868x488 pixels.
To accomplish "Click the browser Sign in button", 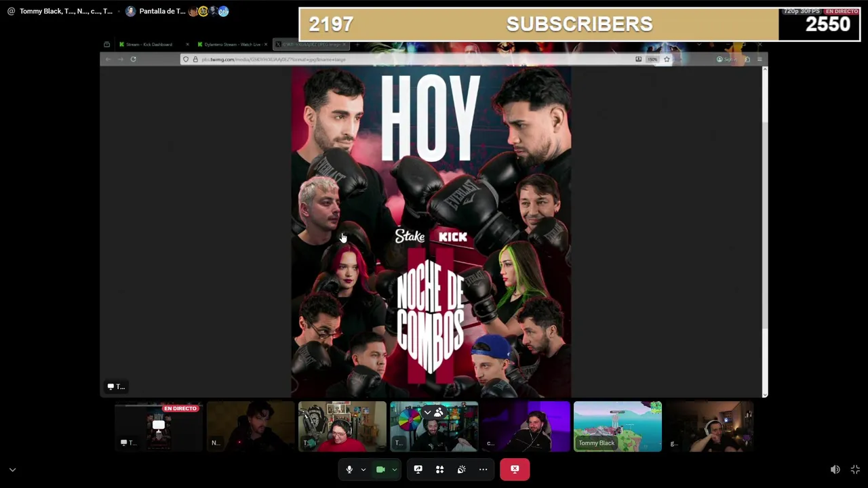I will pyautogui.click(x=727, y=59).
